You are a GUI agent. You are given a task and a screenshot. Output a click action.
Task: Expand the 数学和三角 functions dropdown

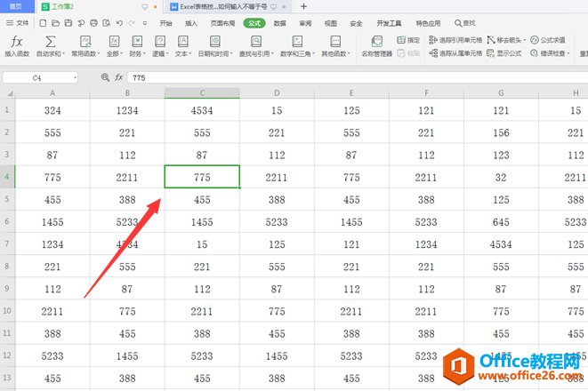click(x=313, y=54)
